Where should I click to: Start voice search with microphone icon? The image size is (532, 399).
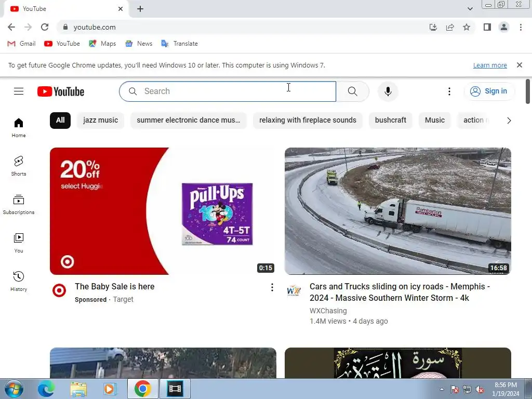pyautogui.click(x=388, y=91)
